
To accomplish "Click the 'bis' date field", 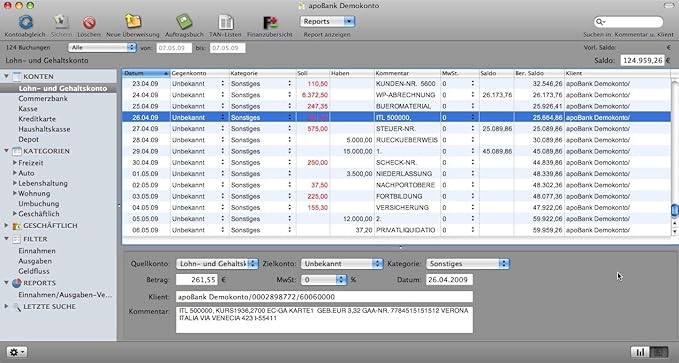I will [x=228, y=48].
